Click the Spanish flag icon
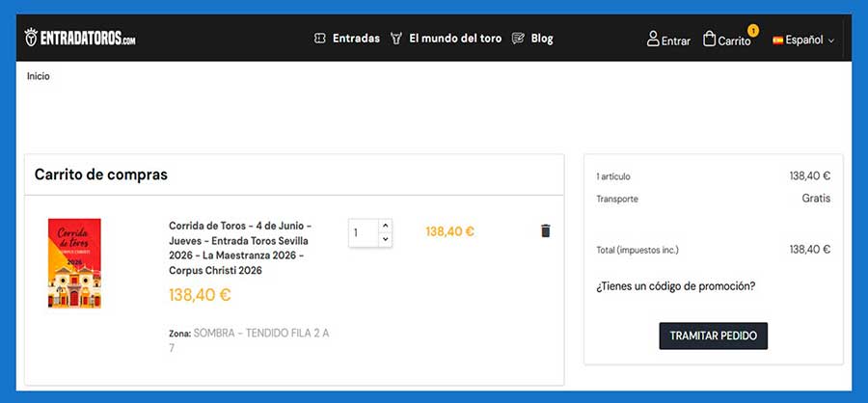868x403 pixels. tap(777, 40)
